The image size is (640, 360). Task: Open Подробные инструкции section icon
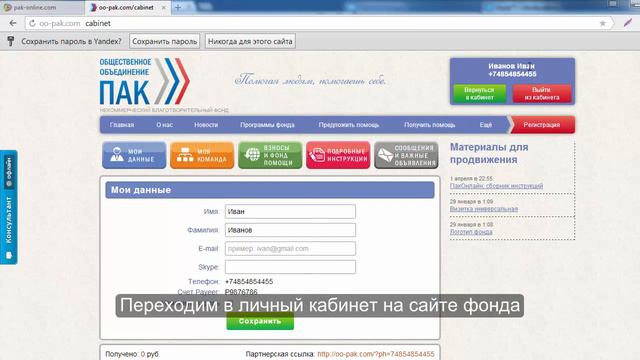[x=338, y=155]
